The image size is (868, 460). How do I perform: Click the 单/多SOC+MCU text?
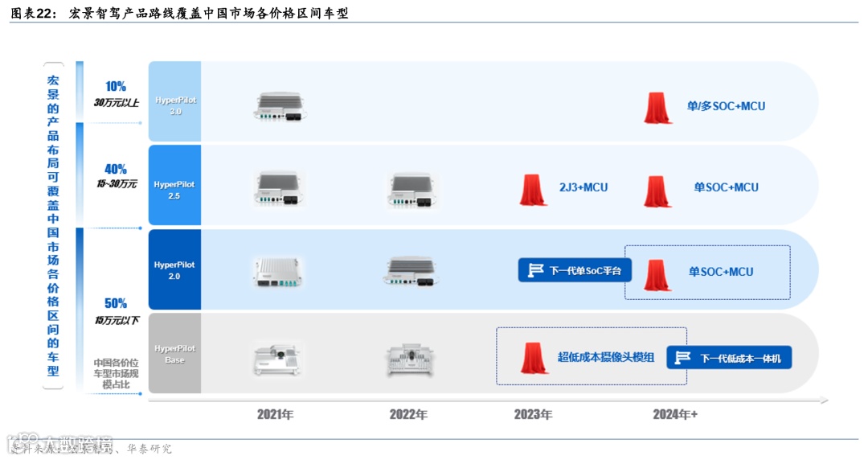[726, 106]
